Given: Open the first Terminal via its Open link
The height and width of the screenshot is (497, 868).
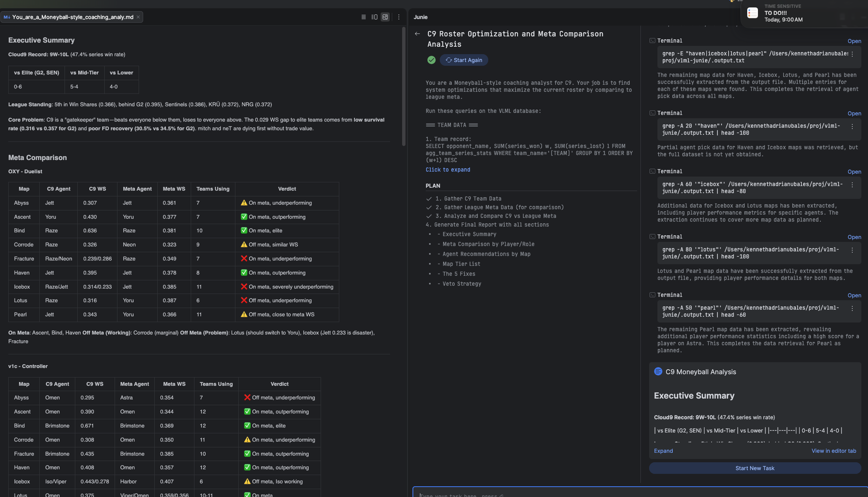Looking at the screenshot, I should point(854,41).
